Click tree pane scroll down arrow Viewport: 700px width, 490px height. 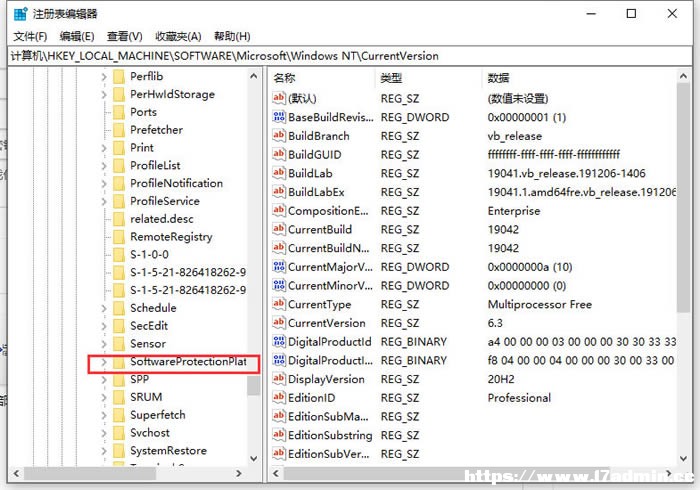(x=254, y=458)
